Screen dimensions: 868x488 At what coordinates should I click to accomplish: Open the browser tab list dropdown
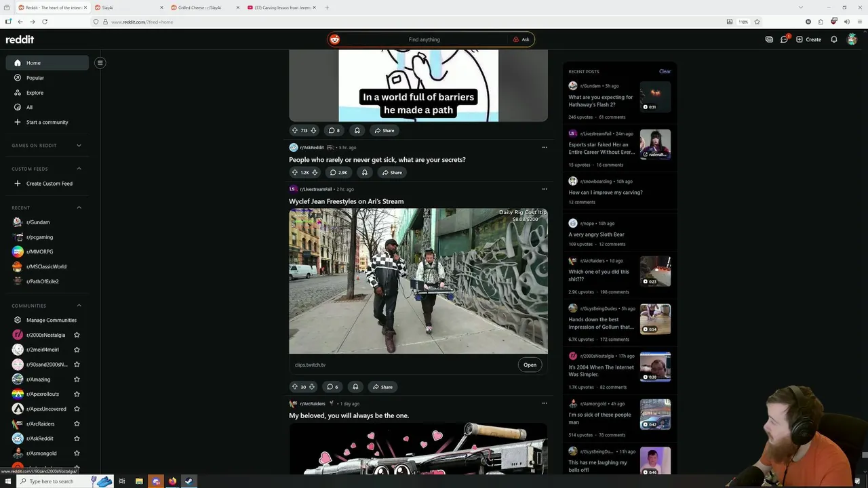point(800,7)
